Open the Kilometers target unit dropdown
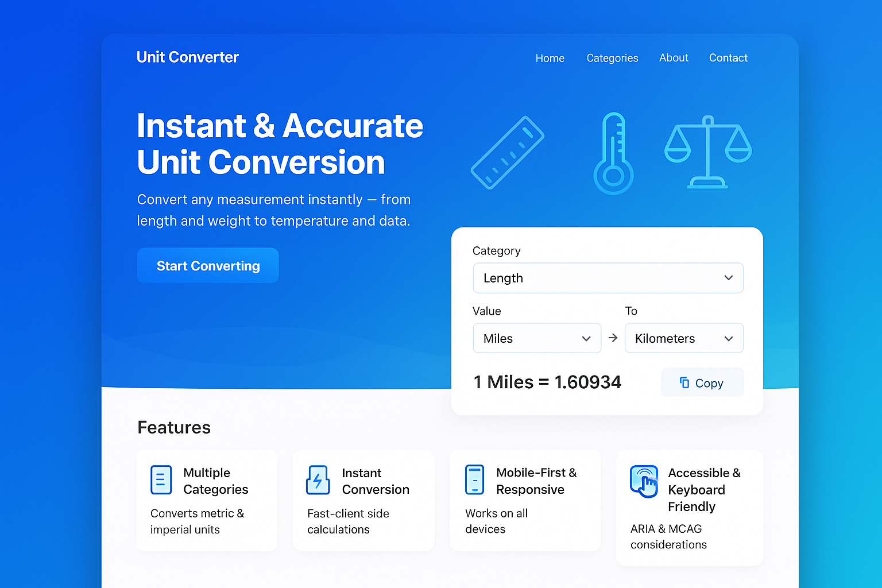The height and width of the screenshot is (588, 882). [x=683, y=338]
